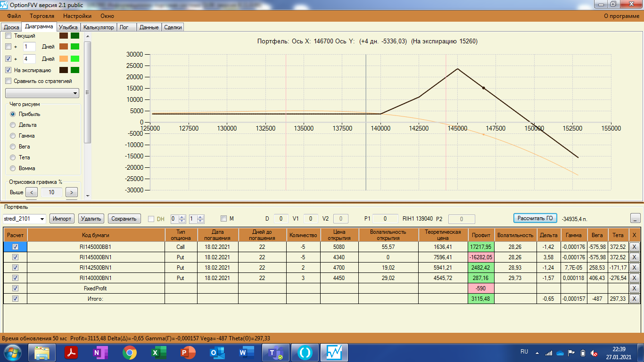Toggle the Текущий checkbox

tap(8, 36)
